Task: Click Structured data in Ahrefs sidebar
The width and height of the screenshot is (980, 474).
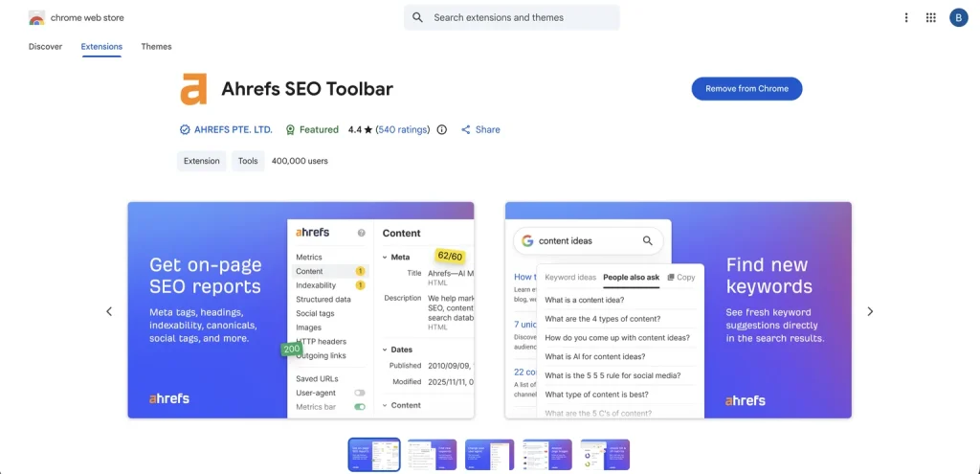Action: 323,299
